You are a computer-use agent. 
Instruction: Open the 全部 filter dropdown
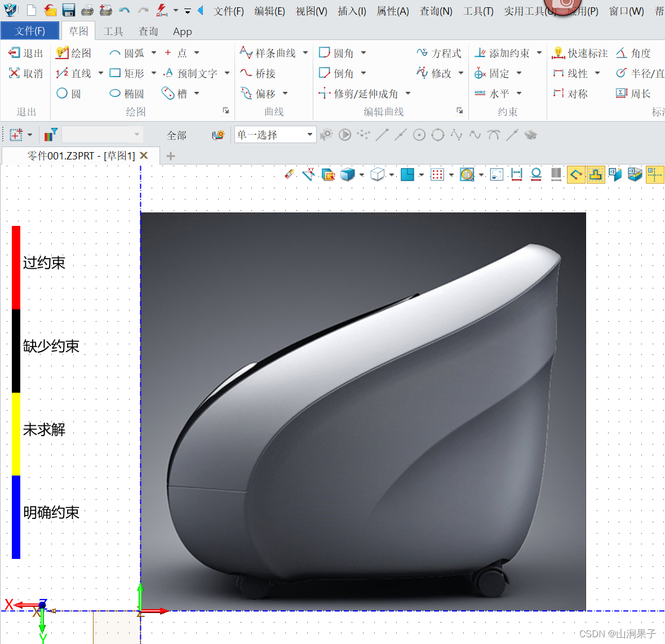click(x=176, y=135)
